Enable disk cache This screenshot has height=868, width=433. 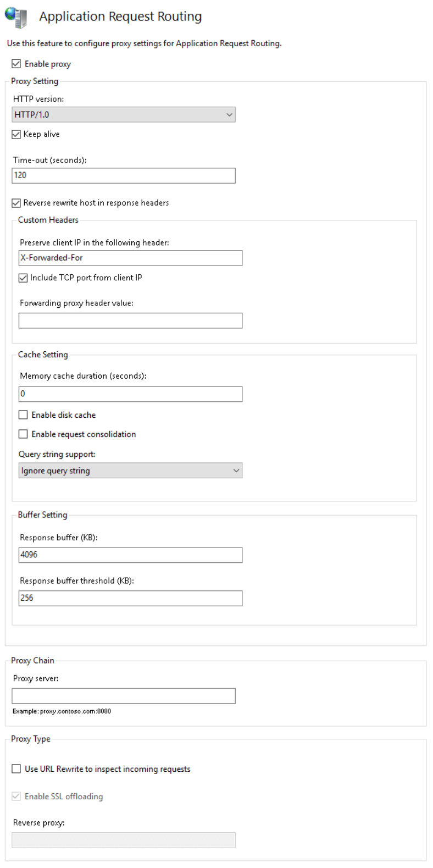coord(23,414)
